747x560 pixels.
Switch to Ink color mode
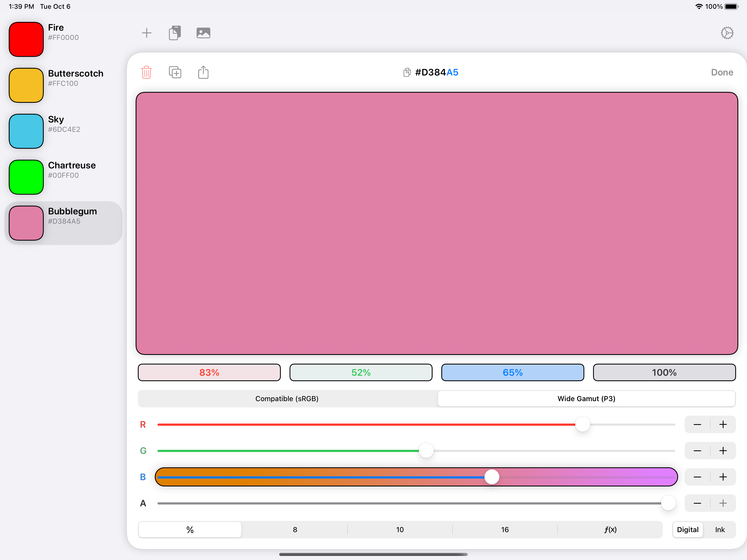click(x=720, y=530)
